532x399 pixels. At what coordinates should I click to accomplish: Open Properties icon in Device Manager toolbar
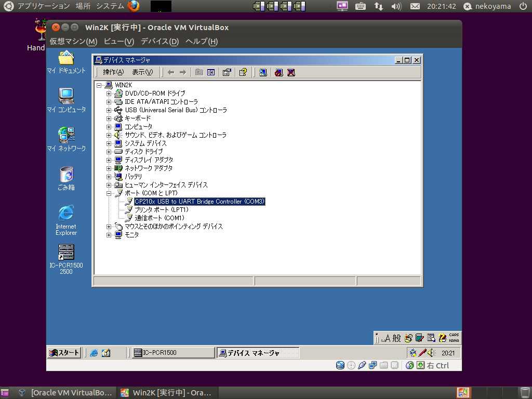pos(227,72)
